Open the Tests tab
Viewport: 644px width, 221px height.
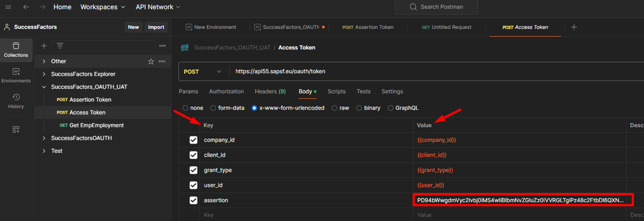click(x=364, y=92)
